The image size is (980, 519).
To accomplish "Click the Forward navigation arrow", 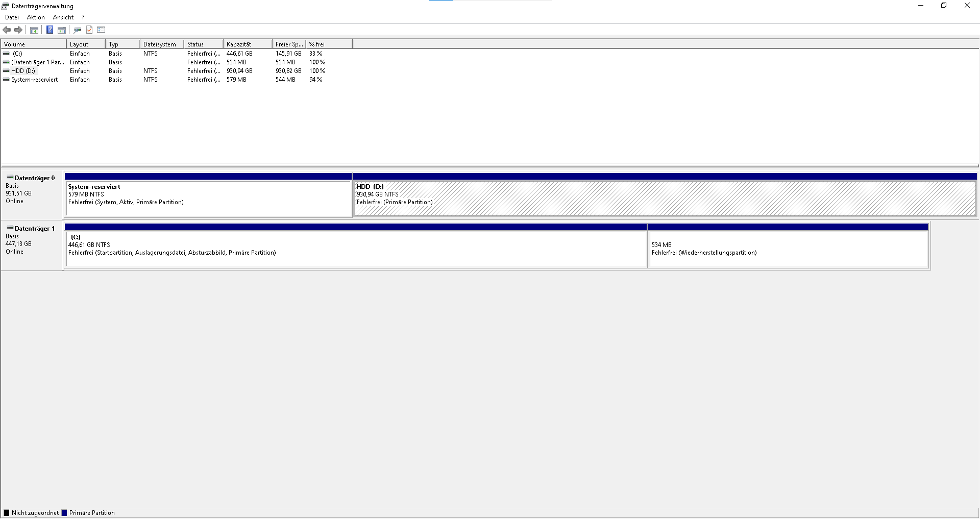I will 19,30.
